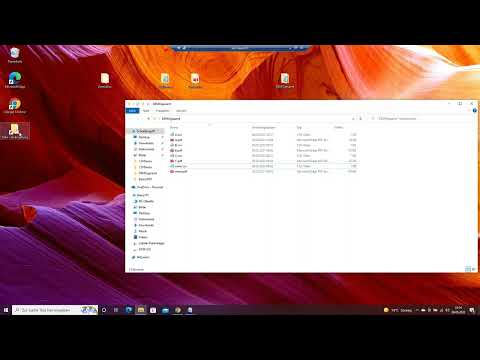Open Dokumente under Dieser PC
Screen dimensions: 480x360
pos(146,219)
